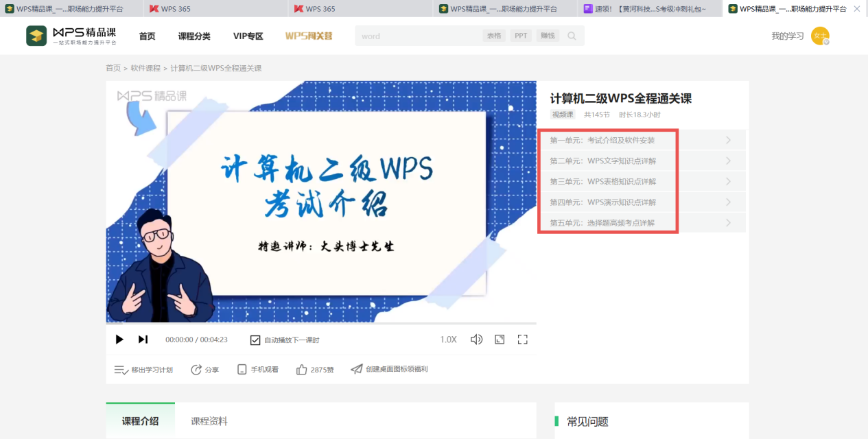Click the 软件课程 breadcrumb link
Screen dimensions: 868x439
(145, 68)
